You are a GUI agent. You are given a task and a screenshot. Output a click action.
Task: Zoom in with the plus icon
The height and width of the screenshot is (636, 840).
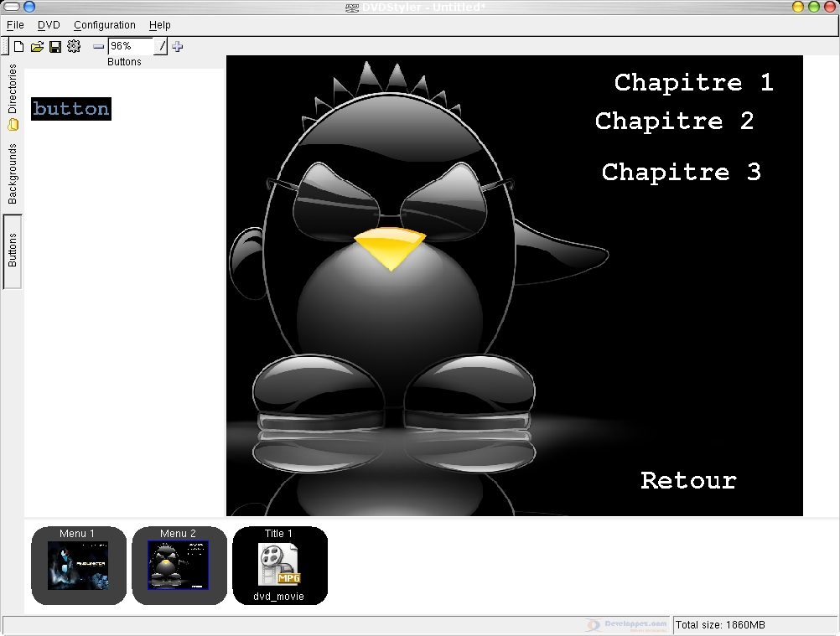click(x=177, y=47)
